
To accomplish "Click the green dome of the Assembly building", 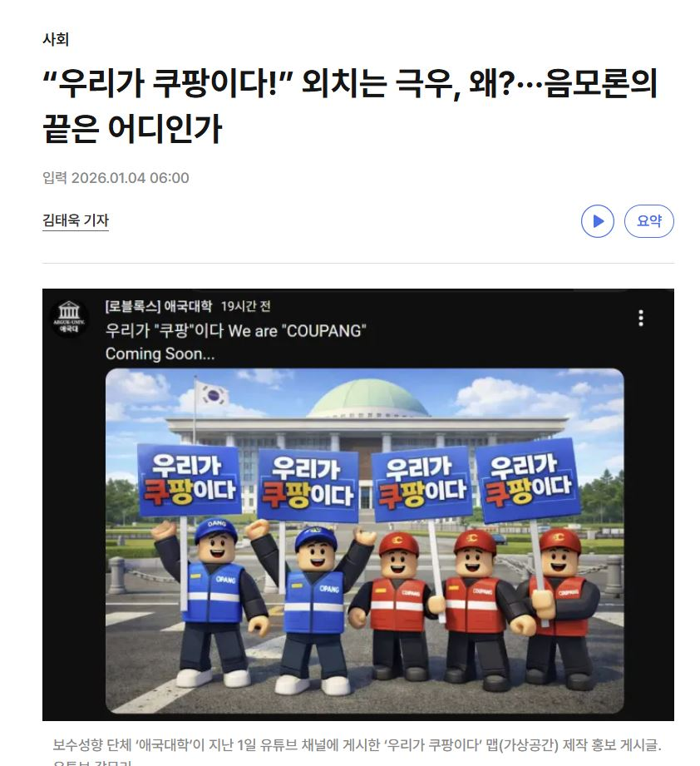I will pyautogui.click(x=368, y=398).
